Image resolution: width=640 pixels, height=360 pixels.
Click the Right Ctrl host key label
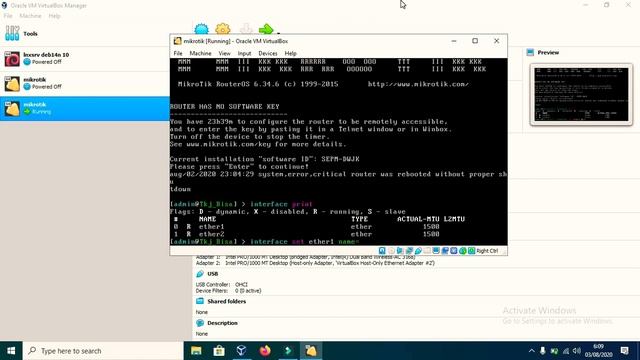487,251
